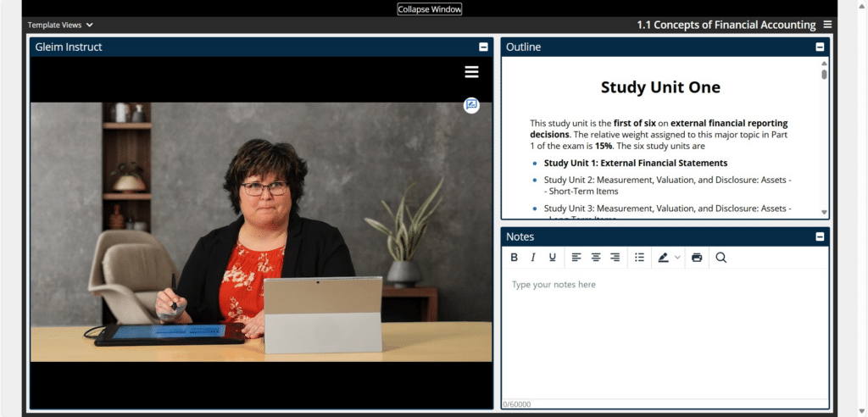Apply highlighter to note text
868x417 pixels.
tap(663, 257)
